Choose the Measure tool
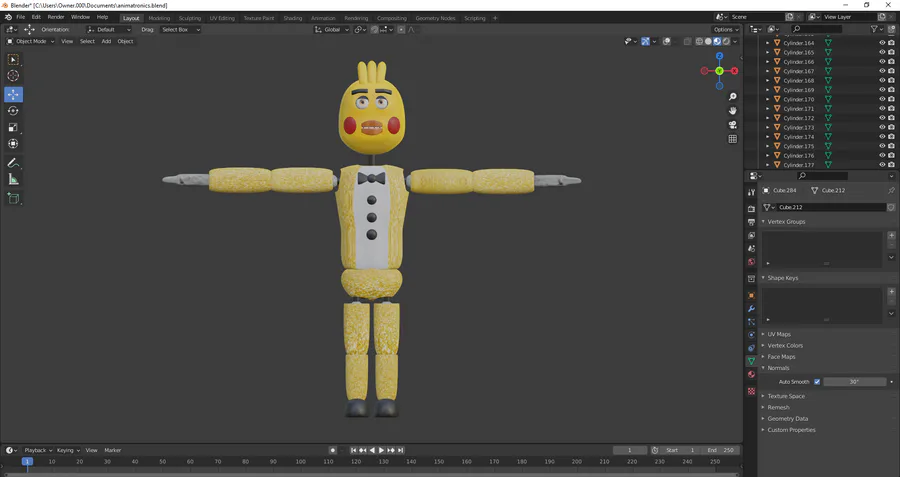The image size is (900, 477). pyautogui.click(x=13, y=180)
